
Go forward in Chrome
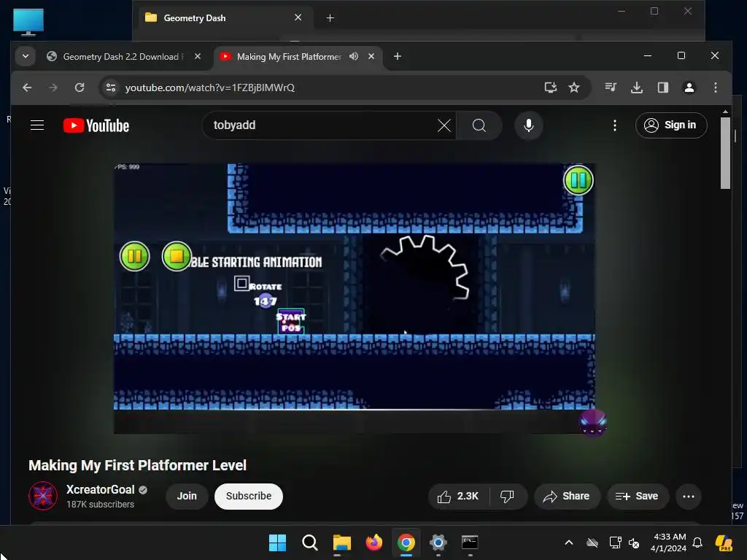53,87
